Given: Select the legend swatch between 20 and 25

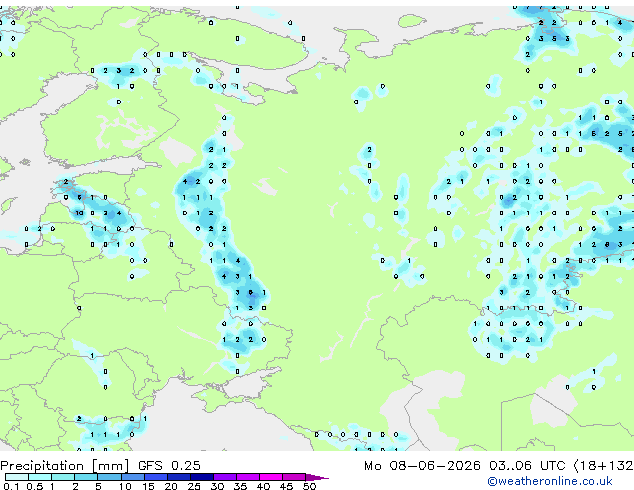Looking at the screenshot, I should click(178, 477).
